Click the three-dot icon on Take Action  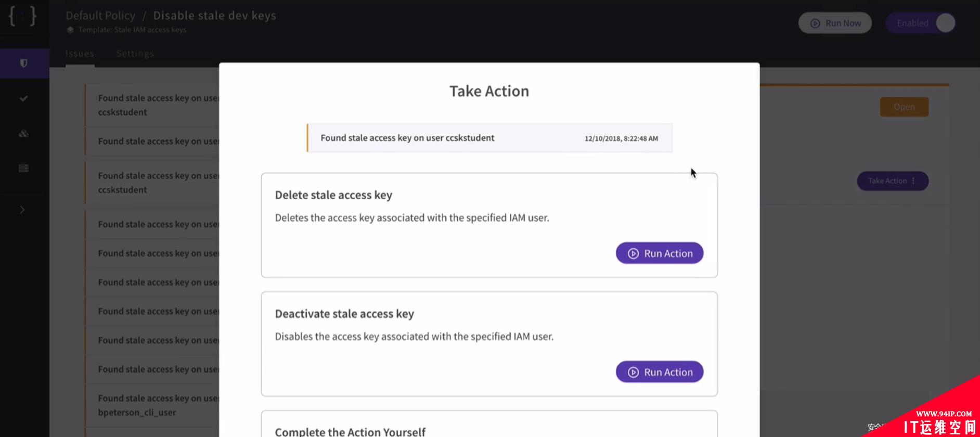(x=913, y=181)
